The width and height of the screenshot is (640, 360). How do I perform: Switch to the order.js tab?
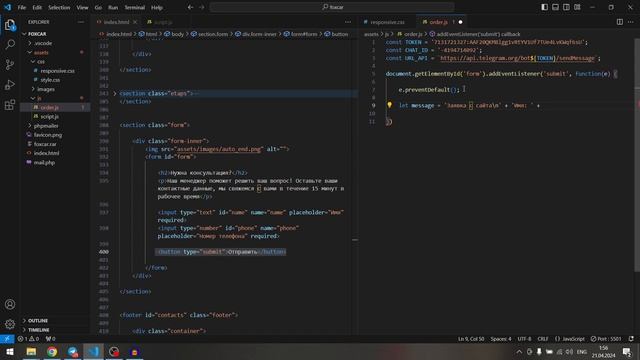pos(438,22)
